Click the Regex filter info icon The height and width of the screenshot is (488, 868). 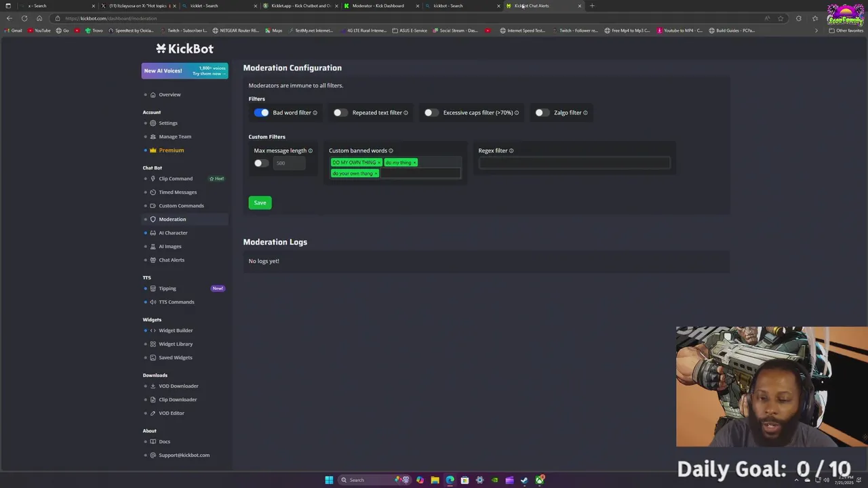coord(511,150)
